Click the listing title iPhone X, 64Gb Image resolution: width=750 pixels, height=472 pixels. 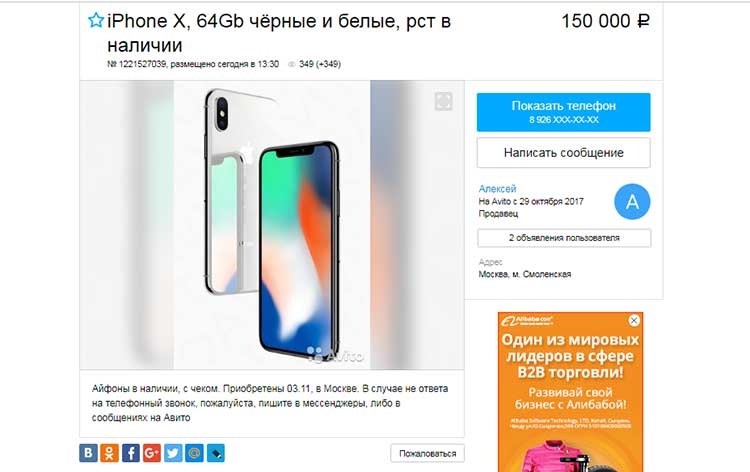[x=279, y=33]
